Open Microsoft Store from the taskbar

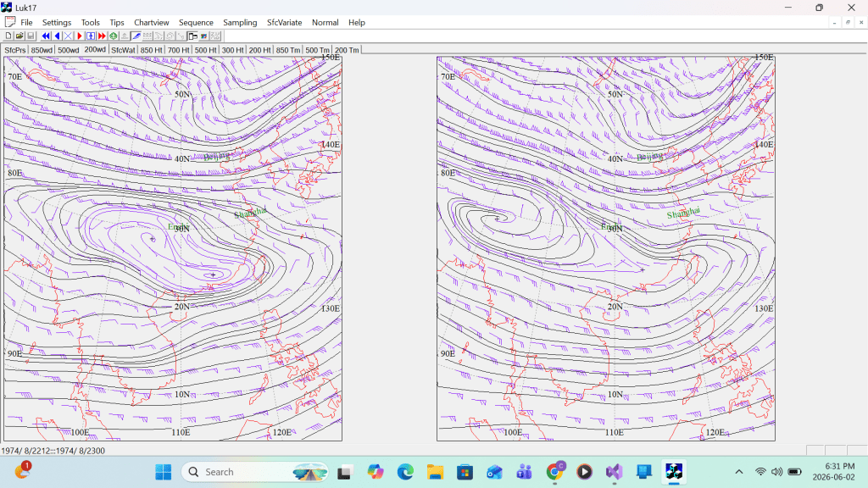point(465,472)
